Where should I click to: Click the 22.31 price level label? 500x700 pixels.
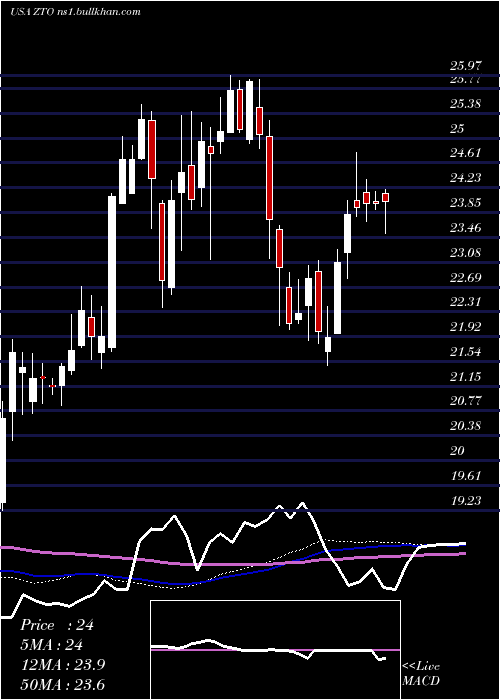pos(466,302)
